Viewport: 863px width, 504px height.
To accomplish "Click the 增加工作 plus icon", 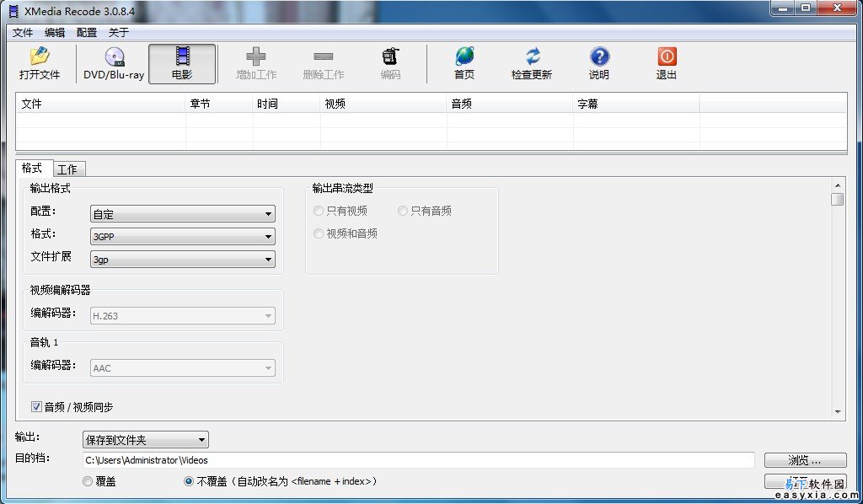I will click(256, 64).
